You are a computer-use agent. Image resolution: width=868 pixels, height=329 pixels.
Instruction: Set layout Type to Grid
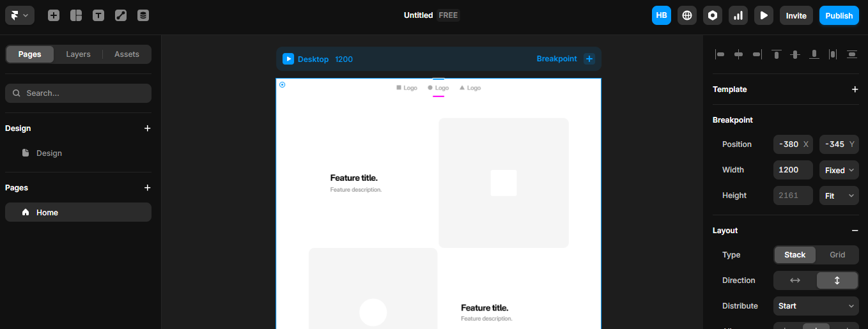tap(837, 255)
